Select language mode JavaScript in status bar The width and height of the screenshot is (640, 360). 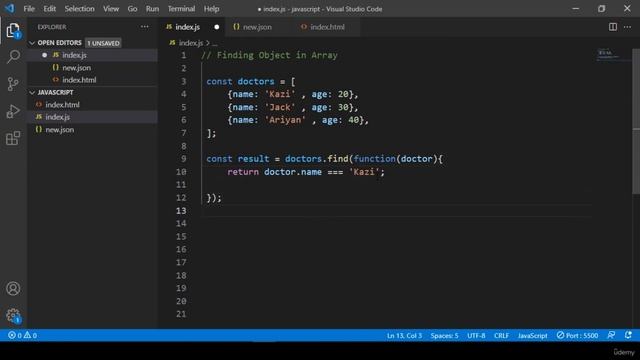pos(532,336)
